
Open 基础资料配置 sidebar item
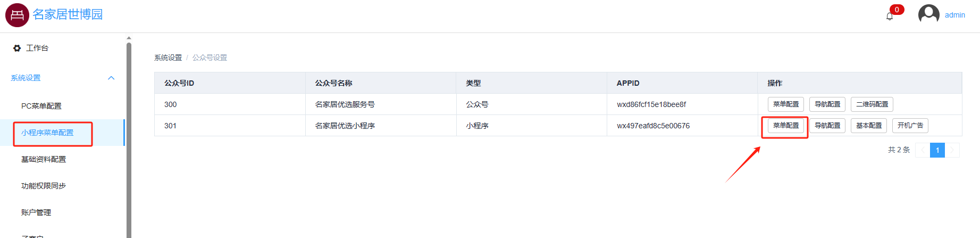44,159
